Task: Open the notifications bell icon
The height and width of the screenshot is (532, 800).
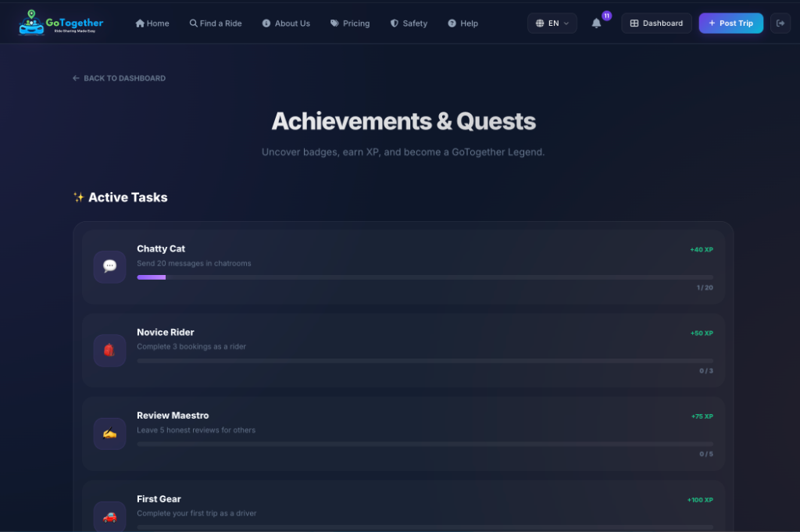Action: 596,23
